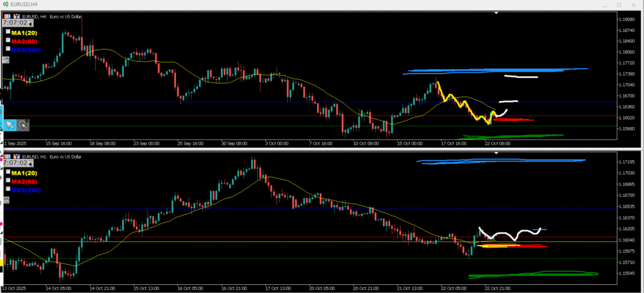Click the small panel icon below MA3 on H1

coord(6,201)
